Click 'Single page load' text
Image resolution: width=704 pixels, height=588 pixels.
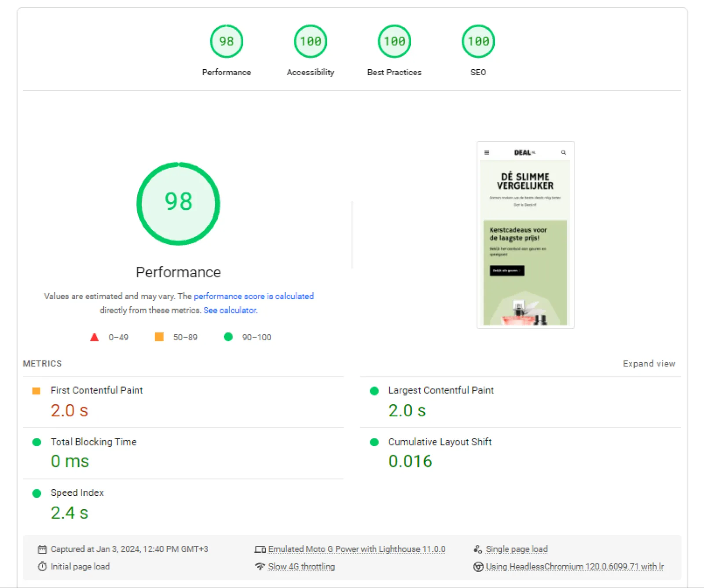point(517,549)
